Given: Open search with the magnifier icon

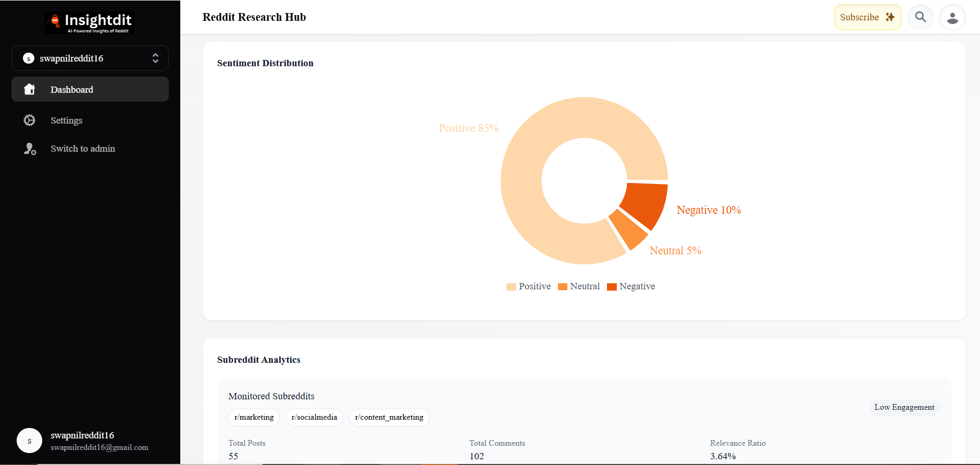Looking at the screenshot, I should coord(921,17).
